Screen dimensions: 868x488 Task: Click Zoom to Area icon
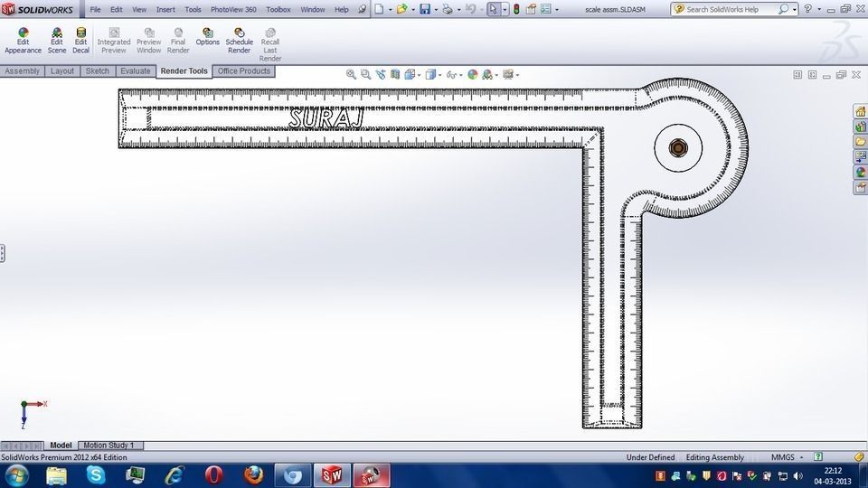(365, 74)
